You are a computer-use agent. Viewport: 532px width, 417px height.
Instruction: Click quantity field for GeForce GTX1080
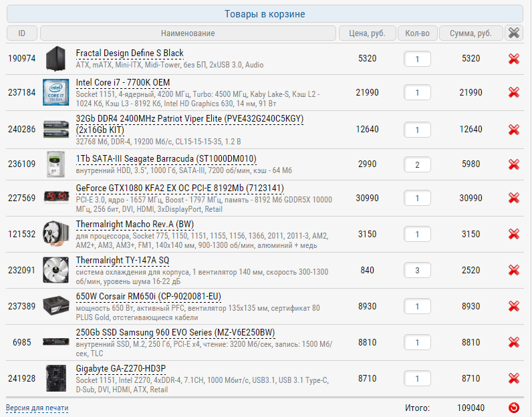coord(417,198)
